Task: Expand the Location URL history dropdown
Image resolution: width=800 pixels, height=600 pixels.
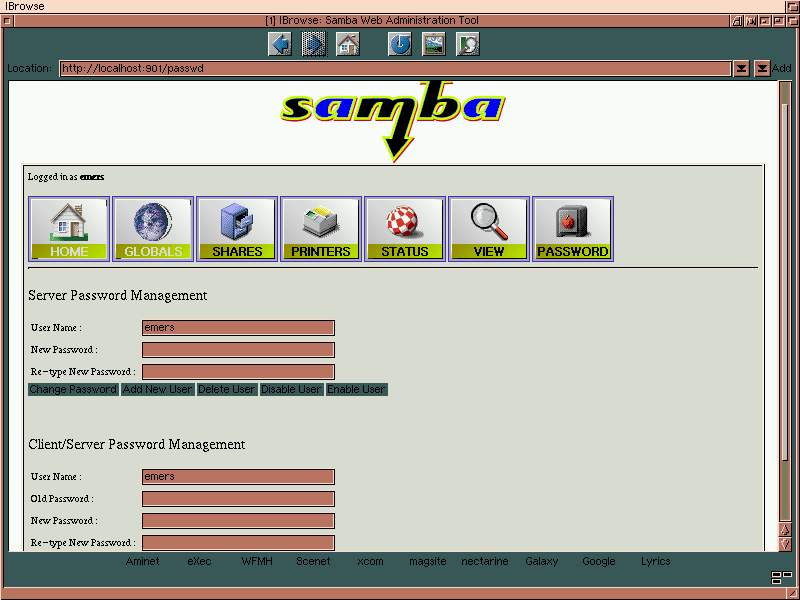Action: [741, 68]
